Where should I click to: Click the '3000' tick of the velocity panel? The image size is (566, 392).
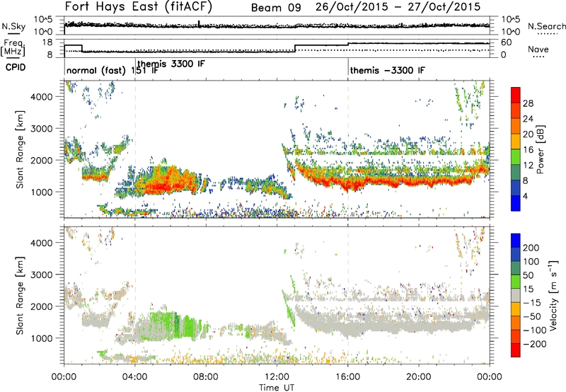[x=42, y=275]
